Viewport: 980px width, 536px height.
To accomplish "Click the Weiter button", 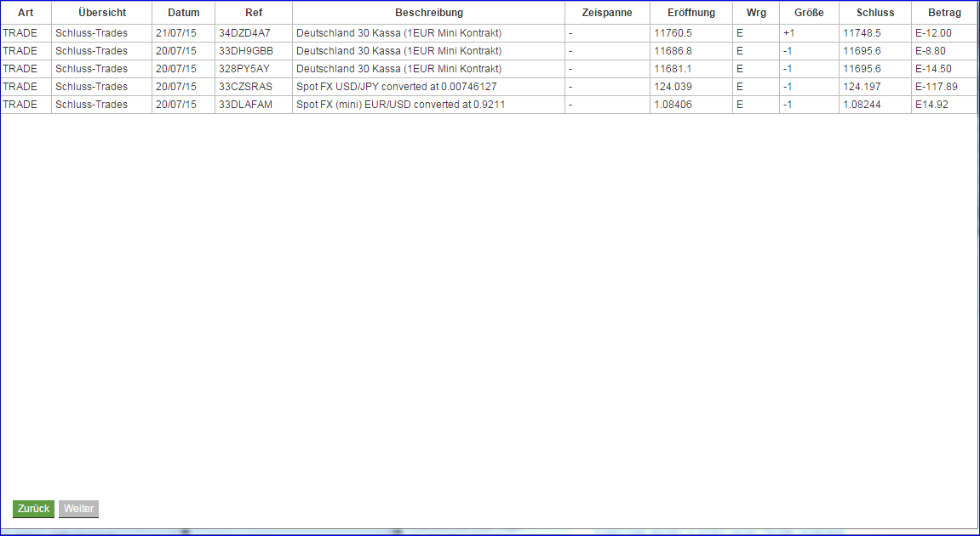I will coord(78,508).
